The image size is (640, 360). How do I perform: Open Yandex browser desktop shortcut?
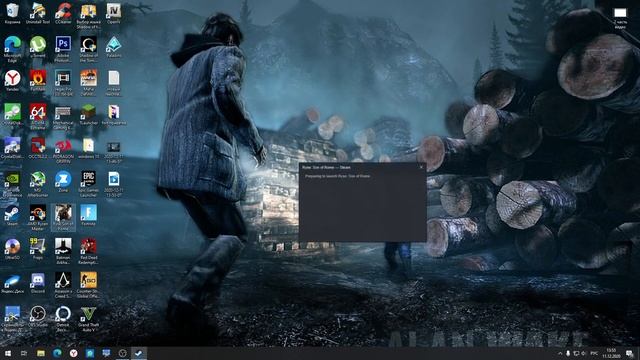(13, 80)
